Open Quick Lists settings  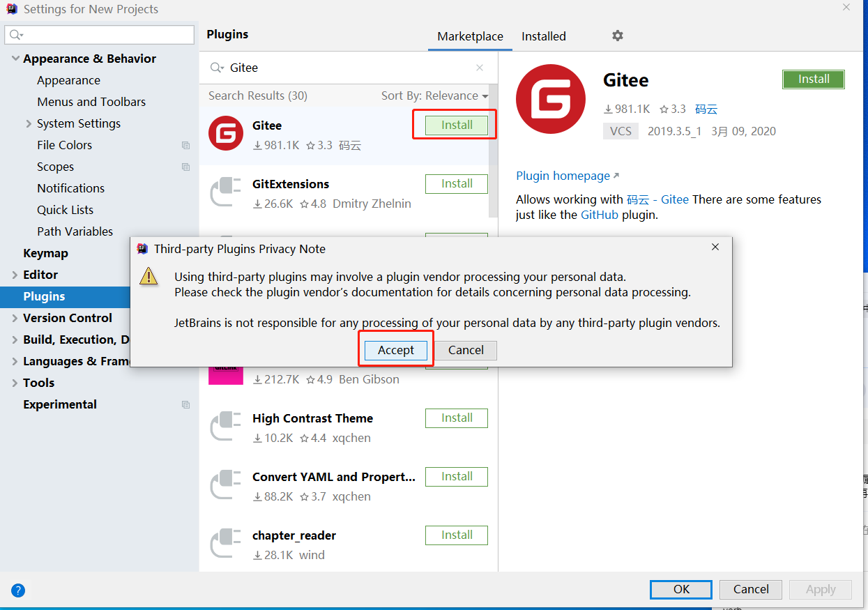(65, 210)
